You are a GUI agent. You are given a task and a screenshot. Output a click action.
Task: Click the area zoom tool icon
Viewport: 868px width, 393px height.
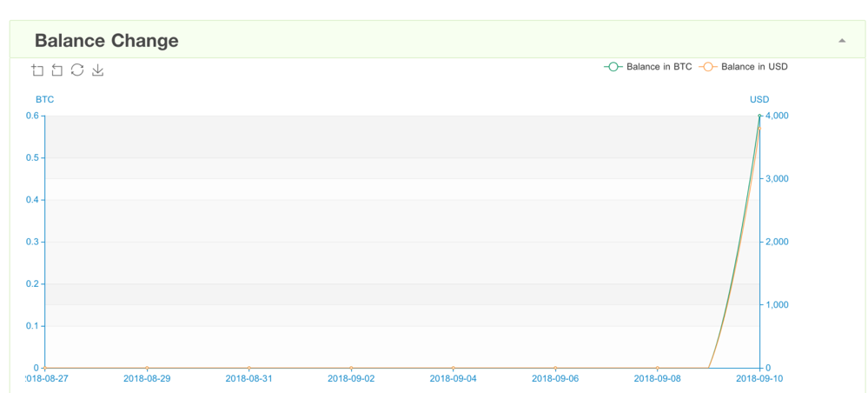(x=37, y=70)
